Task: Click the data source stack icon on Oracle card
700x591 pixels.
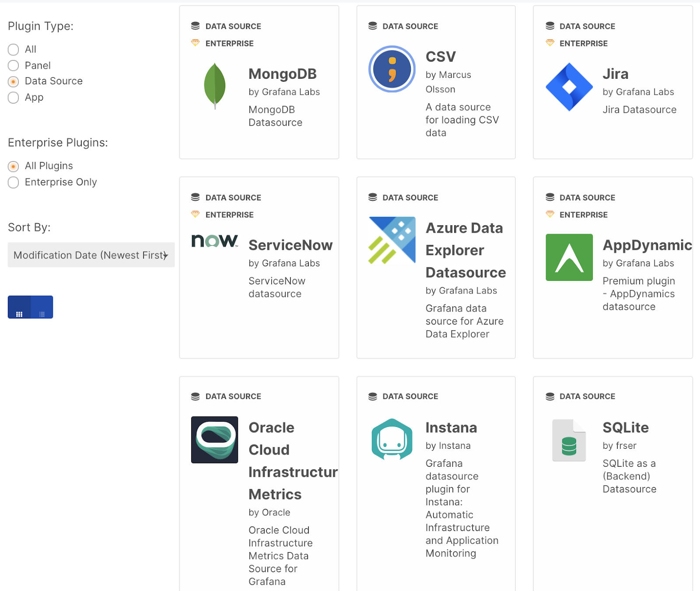Action: 196,396
